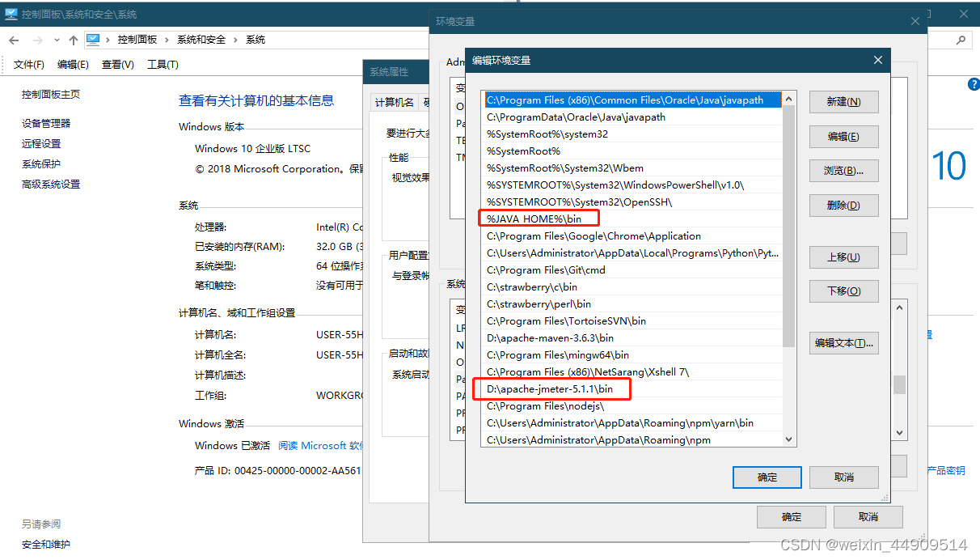Viewport: 980px width, 560px height.
Task: Open 控制面板主页 link
Action: point(51,95)
